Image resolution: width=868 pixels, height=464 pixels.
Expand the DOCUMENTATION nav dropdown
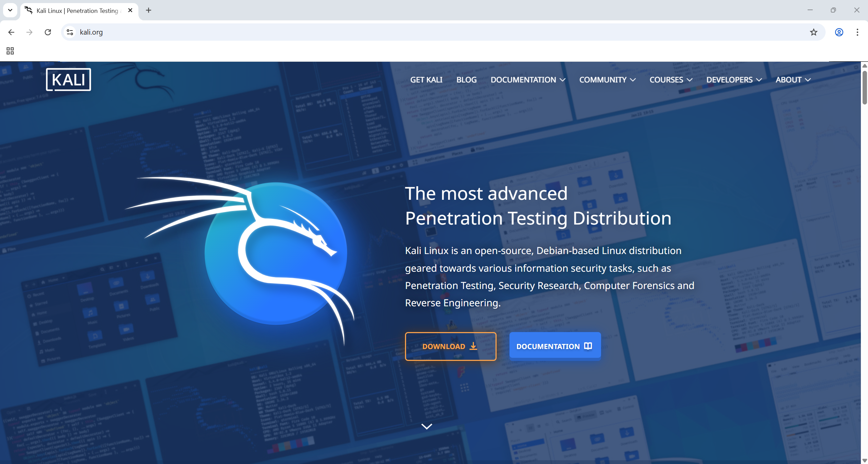[x=528, y=80]
